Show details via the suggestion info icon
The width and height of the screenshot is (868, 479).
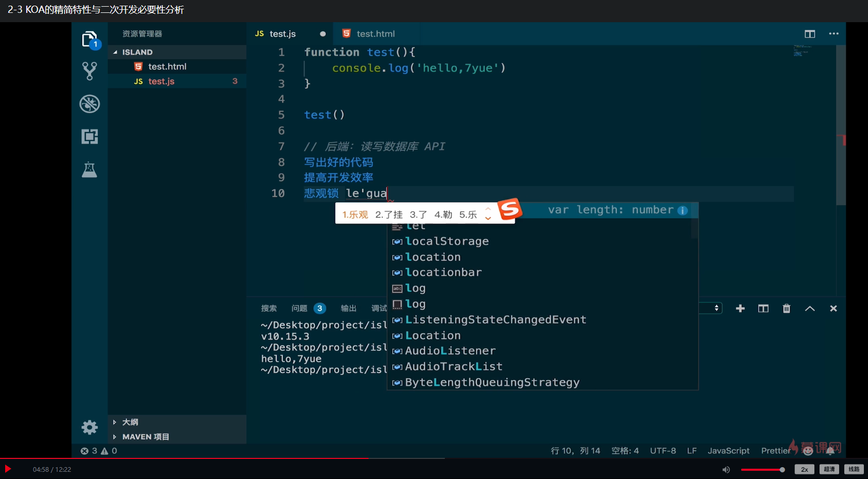click(x=682, y=210)
